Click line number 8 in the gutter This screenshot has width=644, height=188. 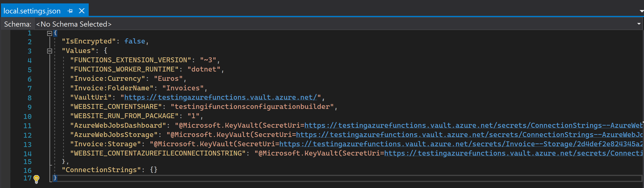click(30, 98)
